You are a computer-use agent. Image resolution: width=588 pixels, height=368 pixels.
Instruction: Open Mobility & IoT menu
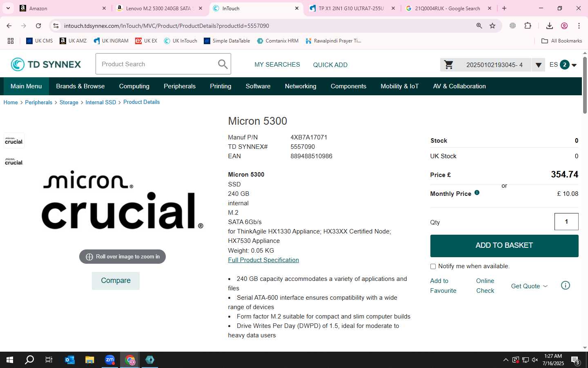(400, 86)
